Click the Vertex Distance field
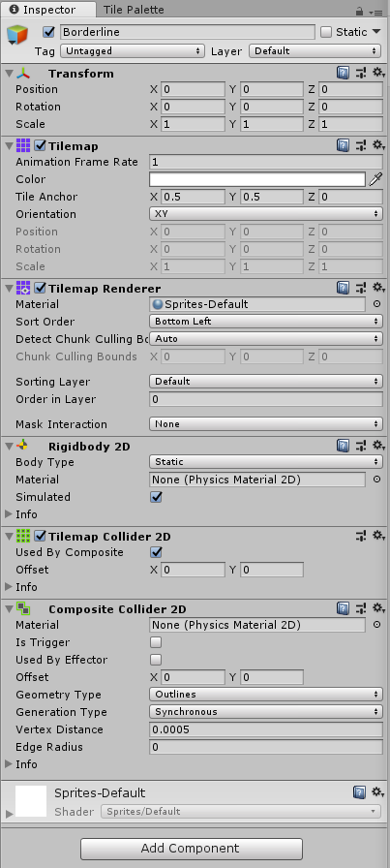 click(266, 729)
